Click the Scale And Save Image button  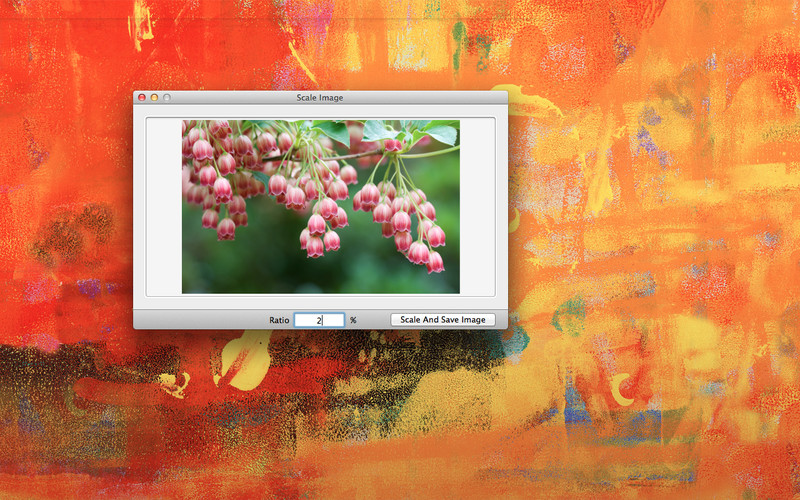443,320
